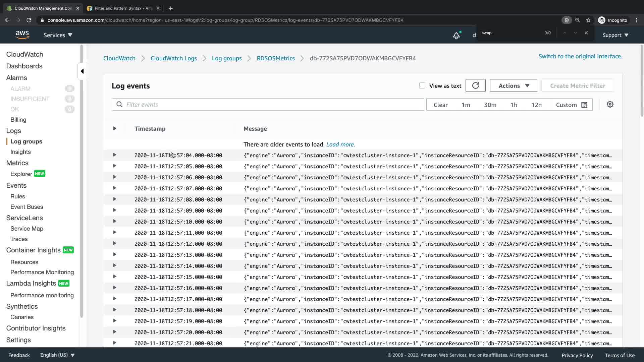
Task: Open the browser zoom magnifier icon
Action: [577, 20]
